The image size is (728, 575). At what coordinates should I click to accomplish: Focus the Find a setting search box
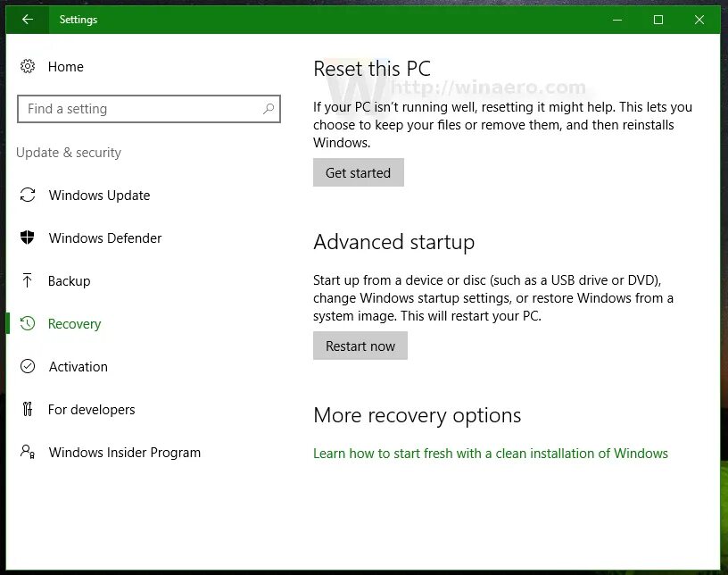149,109
